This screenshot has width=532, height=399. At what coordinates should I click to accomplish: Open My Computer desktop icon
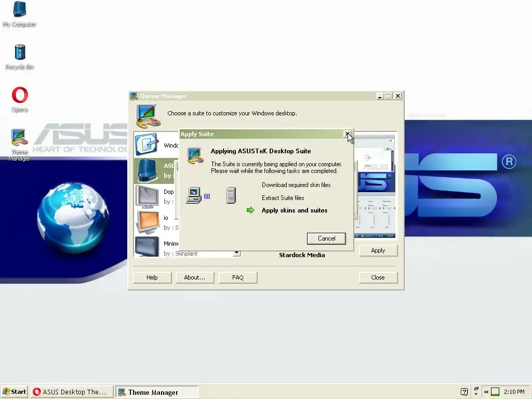click(x=19, y=14)
